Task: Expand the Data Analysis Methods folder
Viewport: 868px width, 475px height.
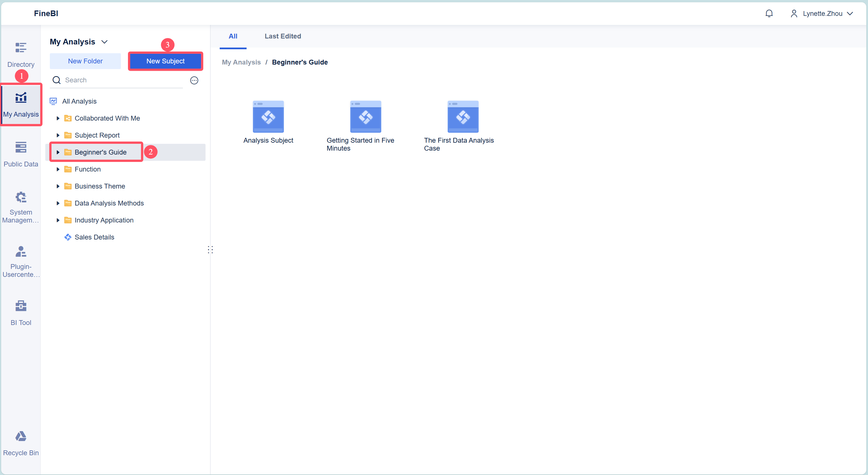Action: point(58,203)
